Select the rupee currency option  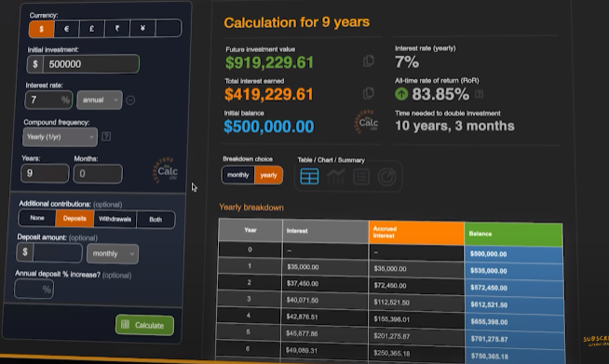point(117,29)
